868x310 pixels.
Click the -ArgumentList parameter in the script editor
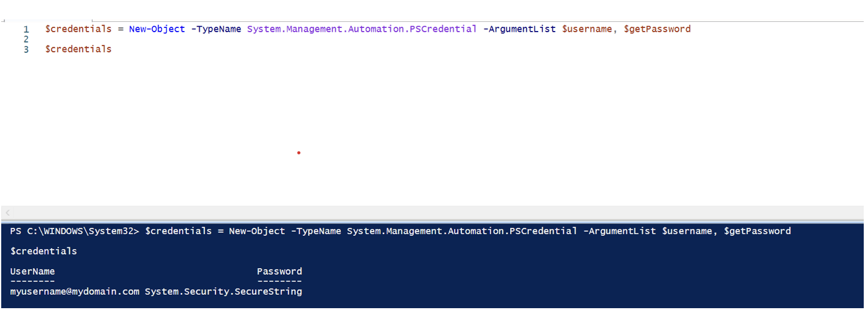tap(519, 29)
